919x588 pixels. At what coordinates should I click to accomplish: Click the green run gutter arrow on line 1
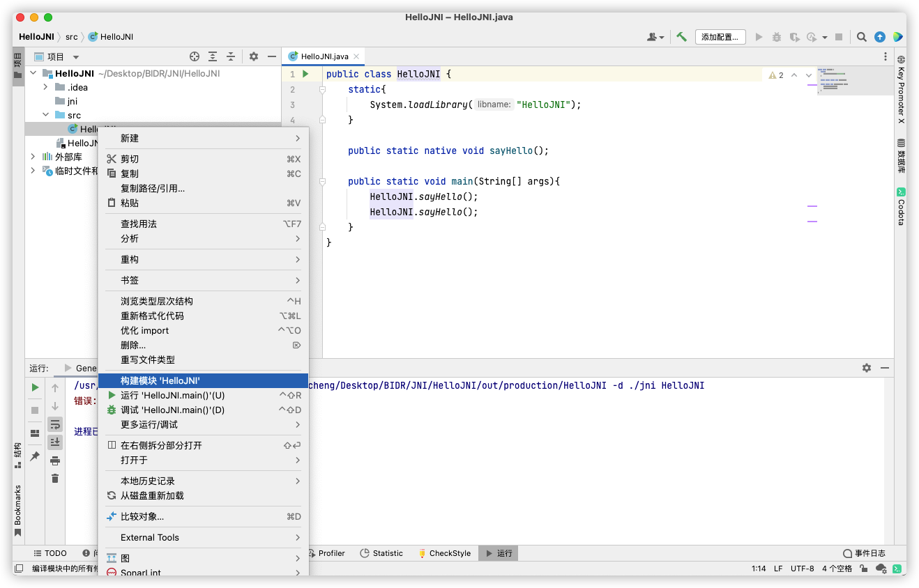(x=305, y=74)
